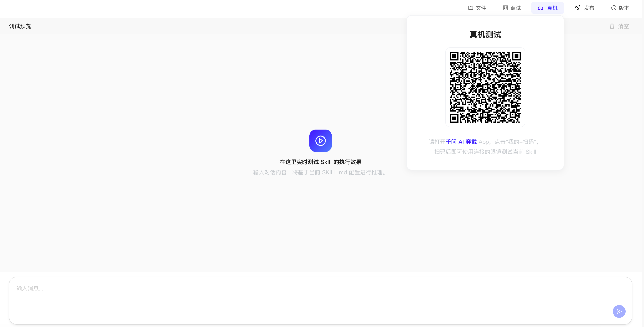
Task: Open the 文件 (Files) tab
Action: 477,8
